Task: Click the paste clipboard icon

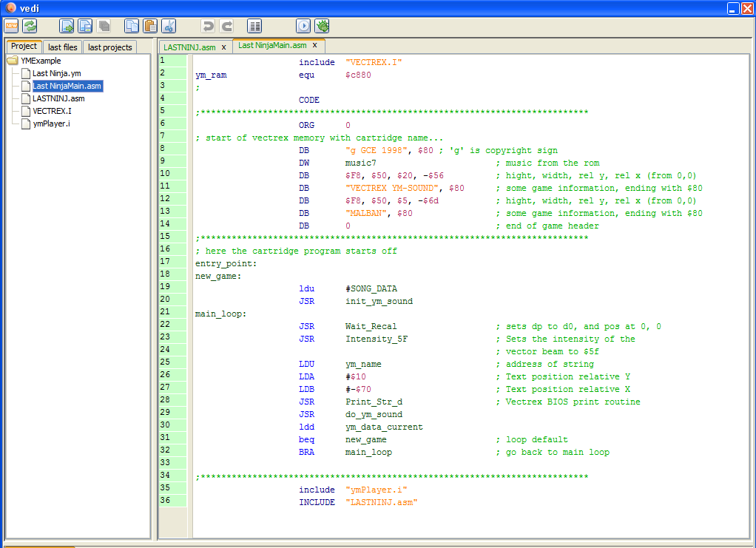Action: click(x=150, y=26)
